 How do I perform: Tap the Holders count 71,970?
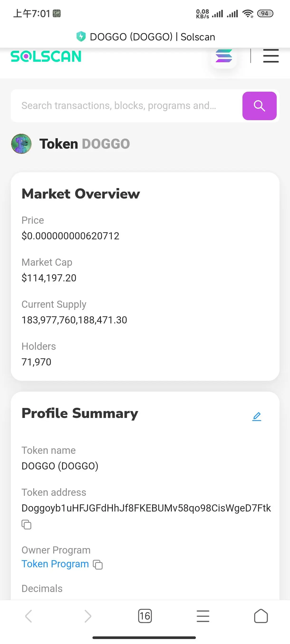(36, 362)
